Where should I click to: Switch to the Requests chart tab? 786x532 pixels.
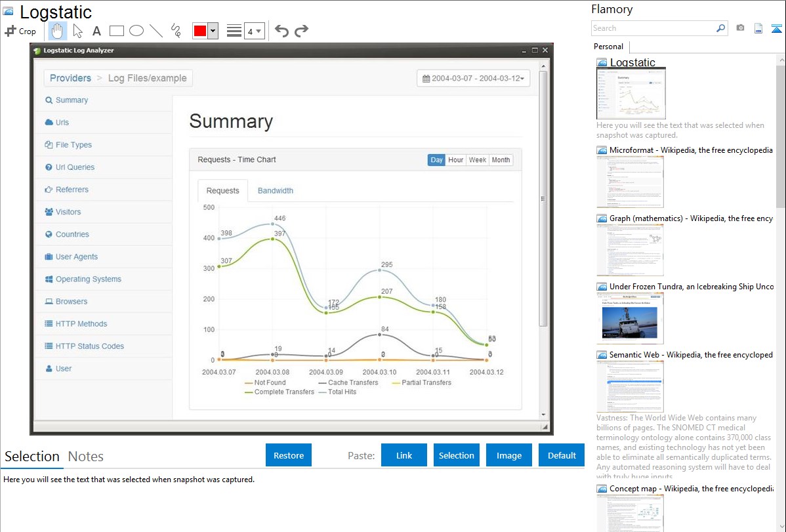[222, 190]
